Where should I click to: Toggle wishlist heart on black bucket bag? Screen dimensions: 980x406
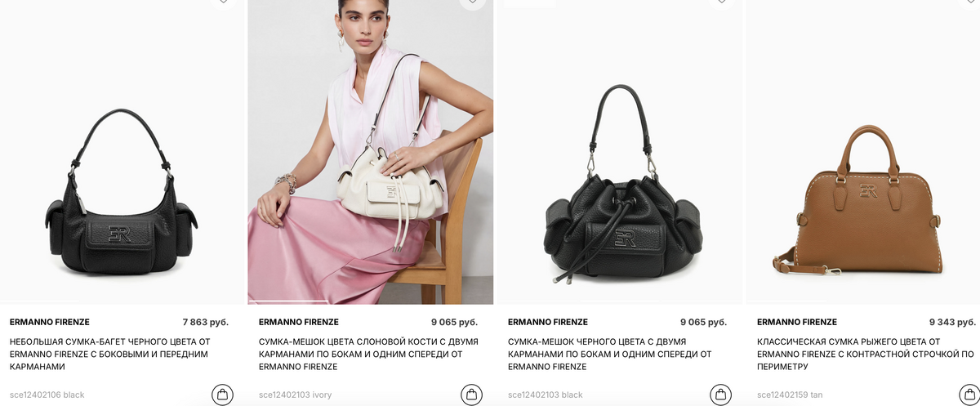[x=721, y=2]
